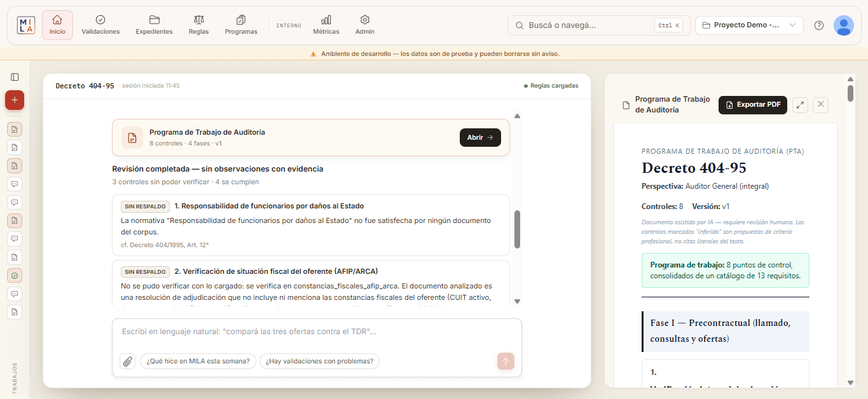
Task: Click the chat scroll up arrow
Action: click(x=517, y=116)
